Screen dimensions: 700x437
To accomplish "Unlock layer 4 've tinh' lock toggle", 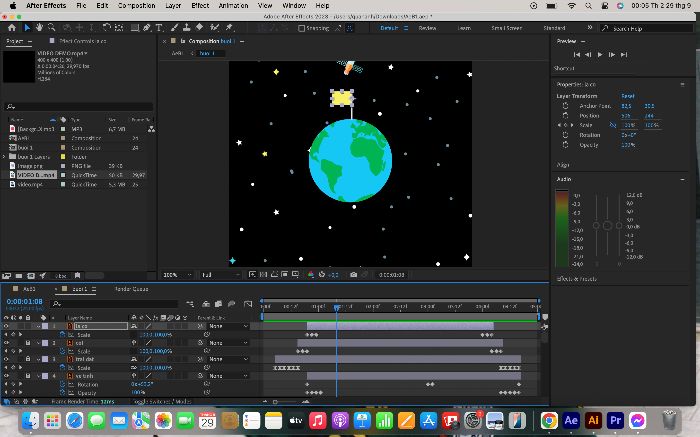I will pos(28,376).
